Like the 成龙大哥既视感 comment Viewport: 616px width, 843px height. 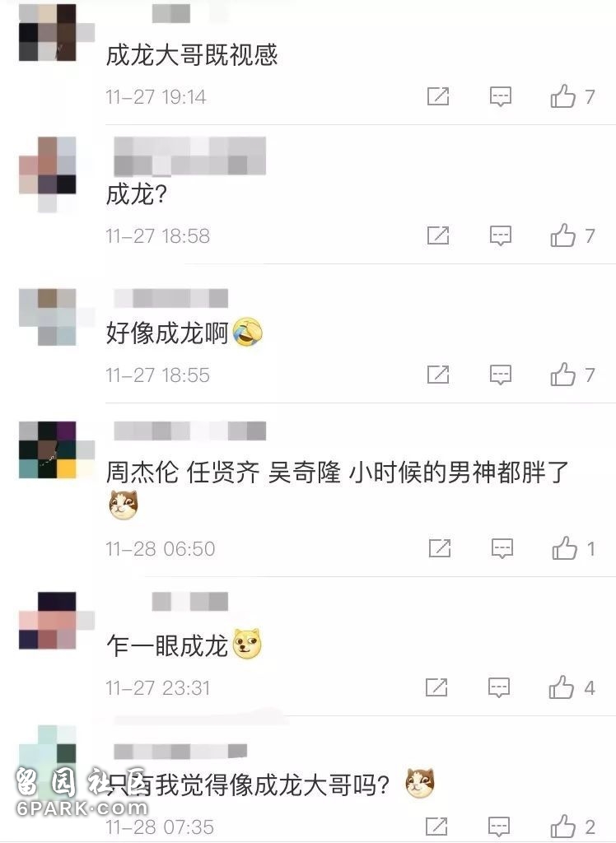(562, 97)
